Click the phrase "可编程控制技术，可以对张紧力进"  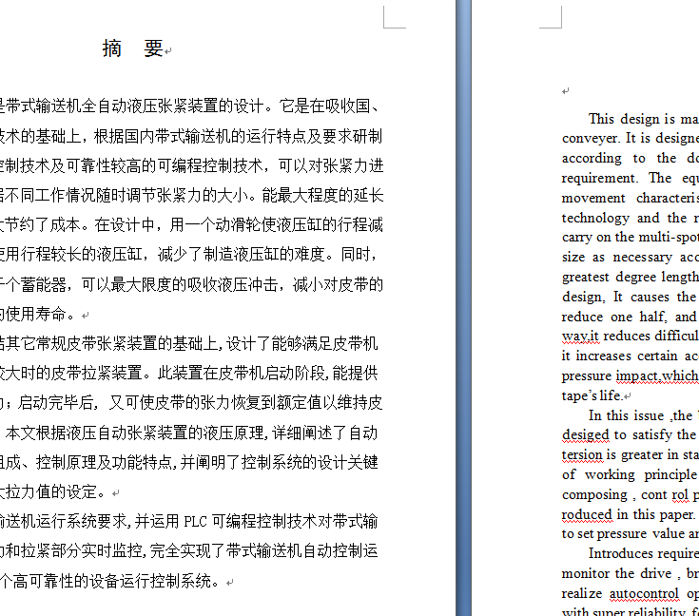(x=269, y=165)
